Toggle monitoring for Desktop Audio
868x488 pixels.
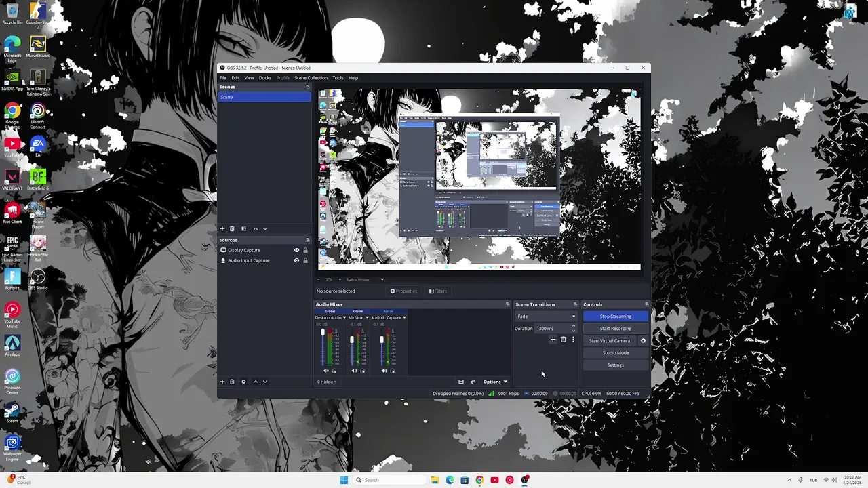334,371
